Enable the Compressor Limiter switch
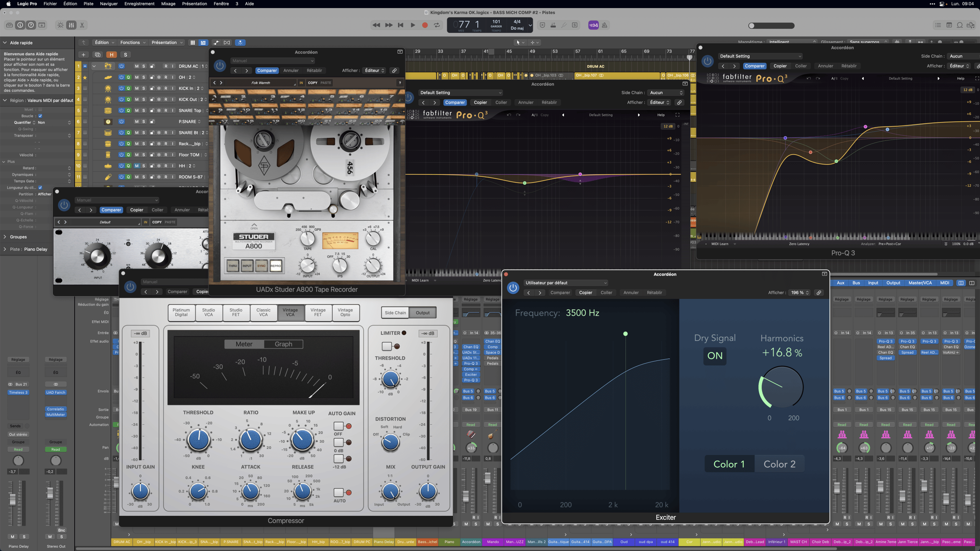 387,346
